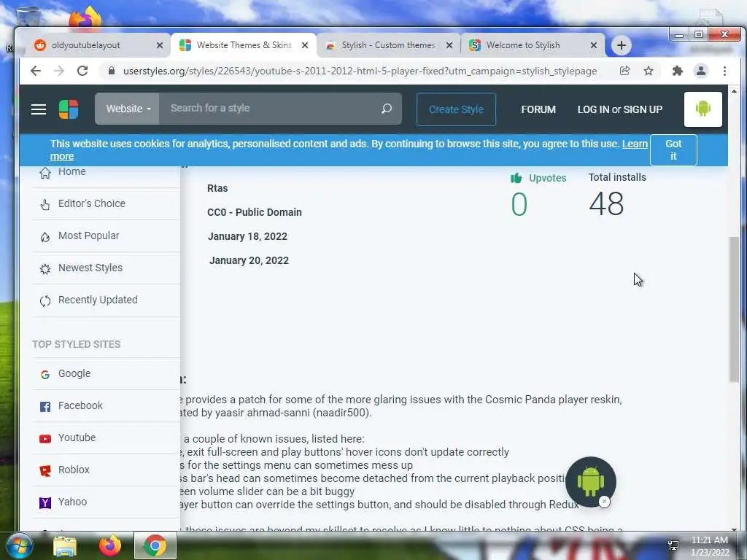The image size is (747, 560).
Task: Click the page vertical scrollbar thumb
Action: [x=734, y=308]
